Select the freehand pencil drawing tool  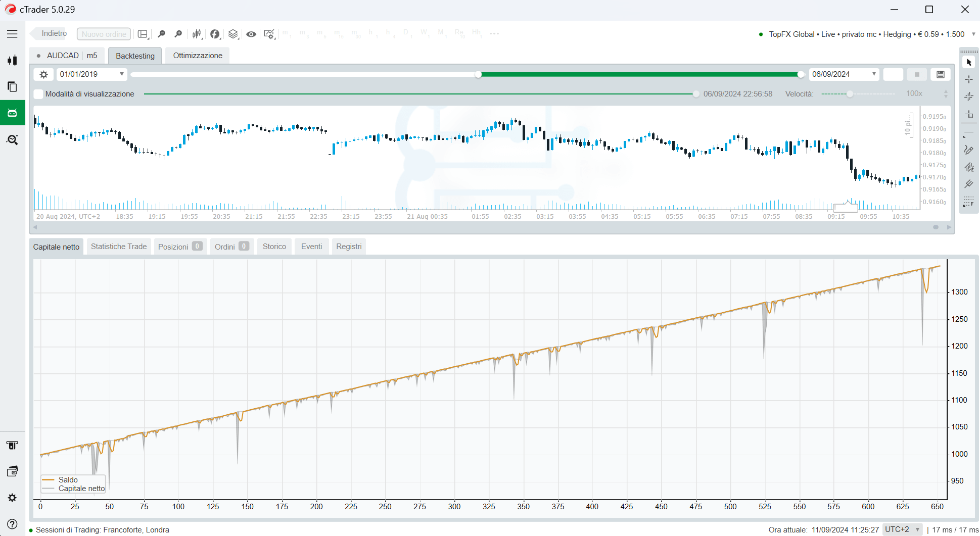[x=969, y=150]
